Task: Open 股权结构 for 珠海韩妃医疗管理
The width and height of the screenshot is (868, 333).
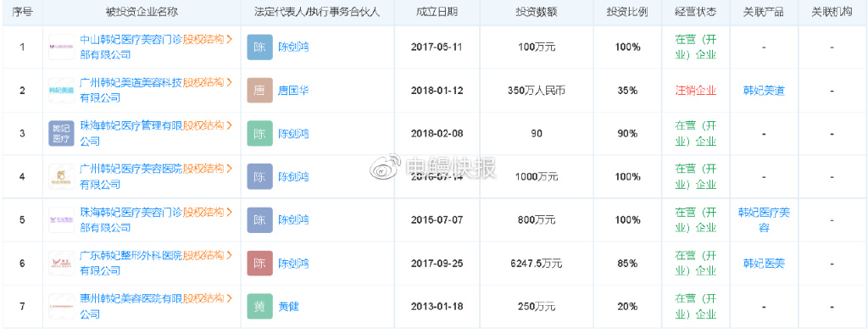Action: point(208,126)
